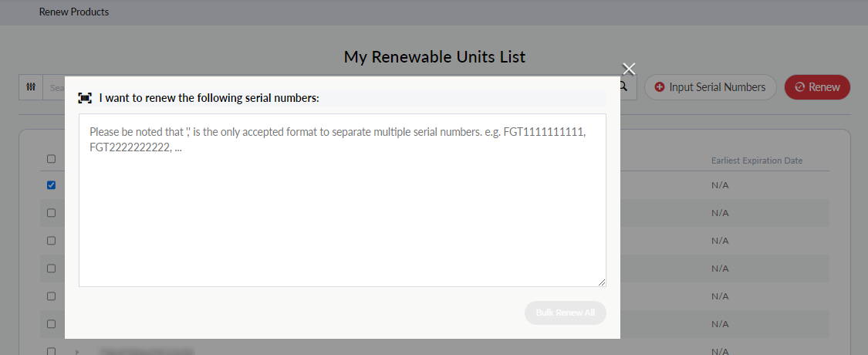Click the text area resize handle corner
The height and width of the screenshot is (355, 868).
pyautogui.click(x=602, y=282)
